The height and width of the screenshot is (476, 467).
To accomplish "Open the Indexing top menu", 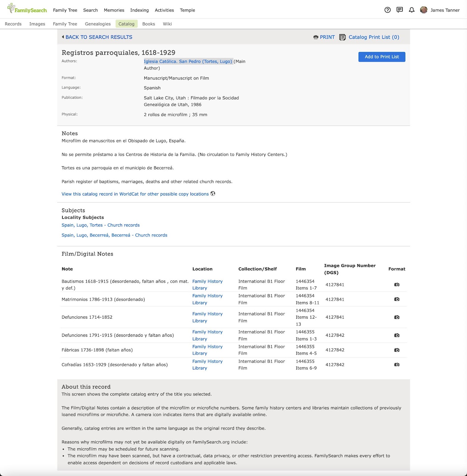I will coord(140,10).
